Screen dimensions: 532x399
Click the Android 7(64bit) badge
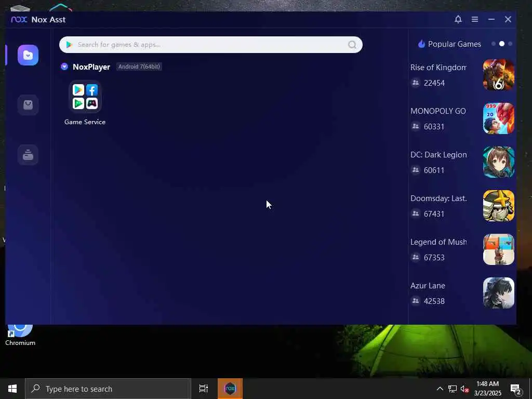(x=139, y=67)
